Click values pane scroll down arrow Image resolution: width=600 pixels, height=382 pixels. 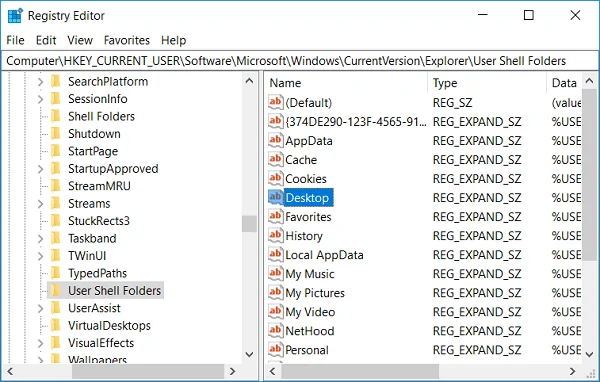(589, 354)
